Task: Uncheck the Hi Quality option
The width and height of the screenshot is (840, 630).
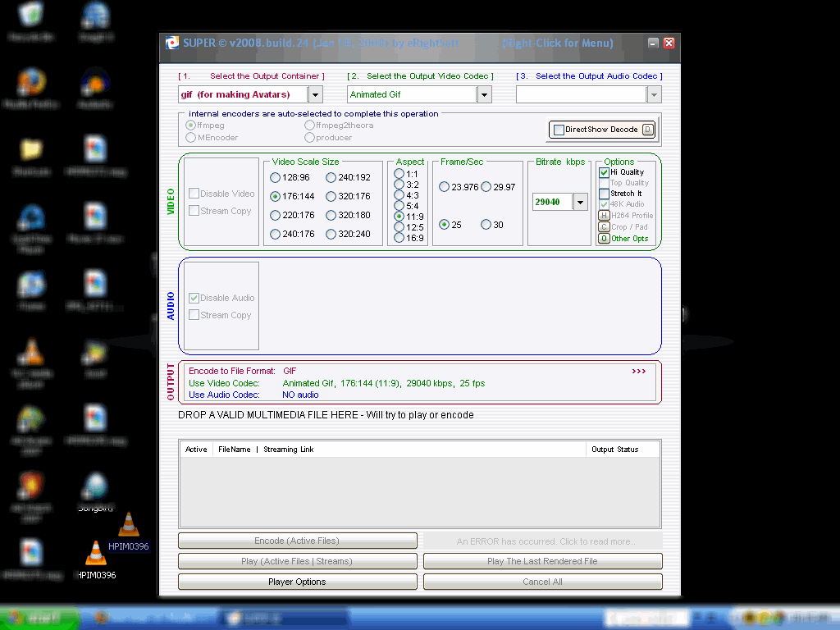Action: (x=604, y=172)
